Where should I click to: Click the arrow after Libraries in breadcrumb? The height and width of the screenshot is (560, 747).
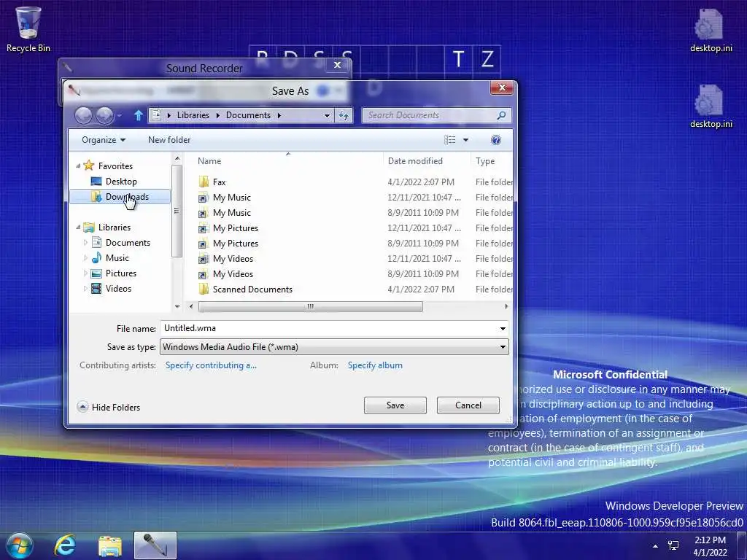point(217,115)
